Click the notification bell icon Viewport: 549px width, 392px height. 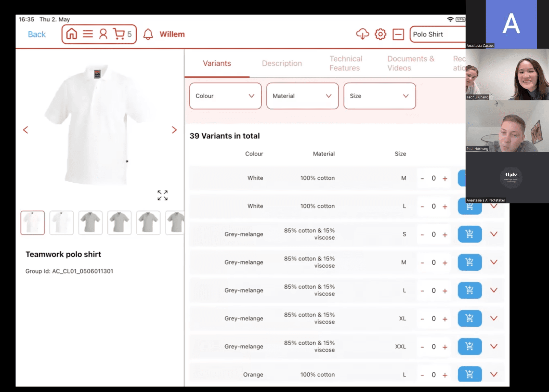pos(148,34)
